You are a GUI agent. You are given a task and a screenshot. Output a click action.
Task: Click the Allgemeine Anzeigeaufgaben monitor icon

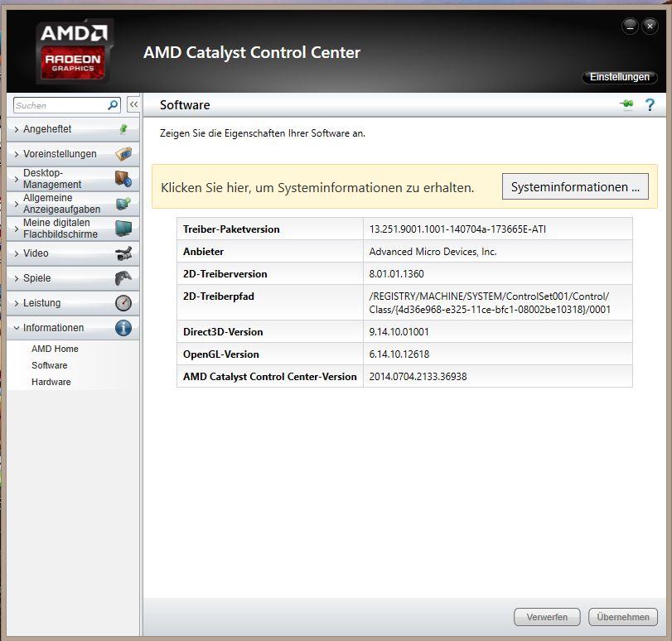(123, 204)
